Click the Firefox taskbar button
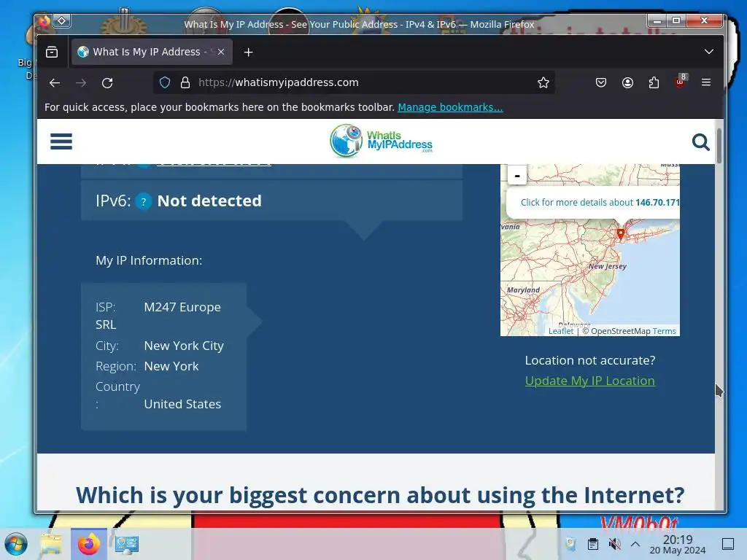Image resolution: width=747 pixels, height=560 pixels. pos(88,544)
